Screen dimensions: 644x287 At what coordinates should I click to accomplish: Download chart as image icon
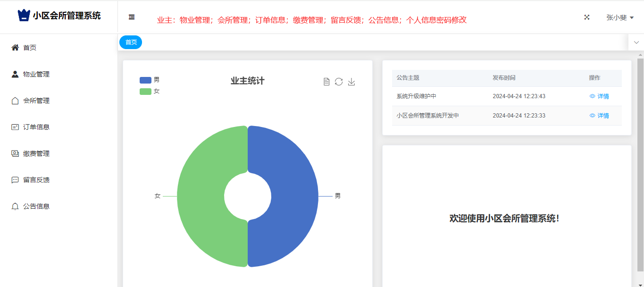pyautogui.click(x=351, y=82)
